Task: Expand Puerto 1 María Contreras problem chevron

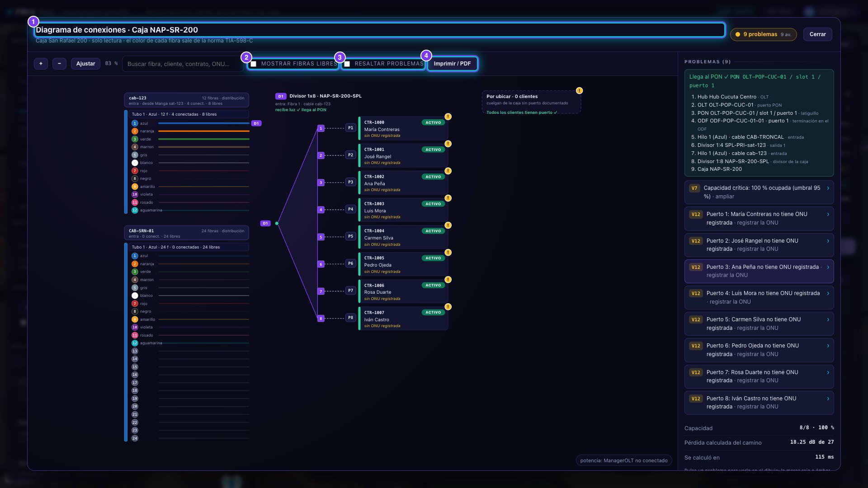Action: pyautogui.click(x=828, y=215)
